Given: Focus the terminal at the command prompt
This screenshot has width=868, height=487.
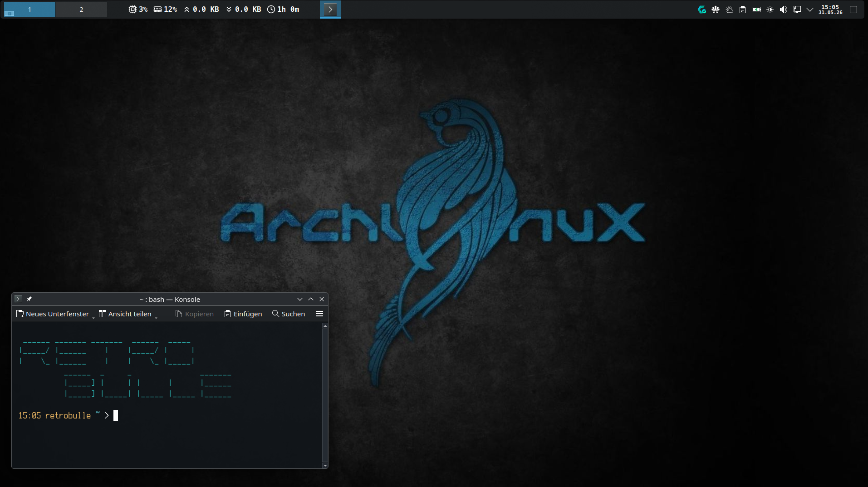Looking at the screenshot, I should 116,415.
